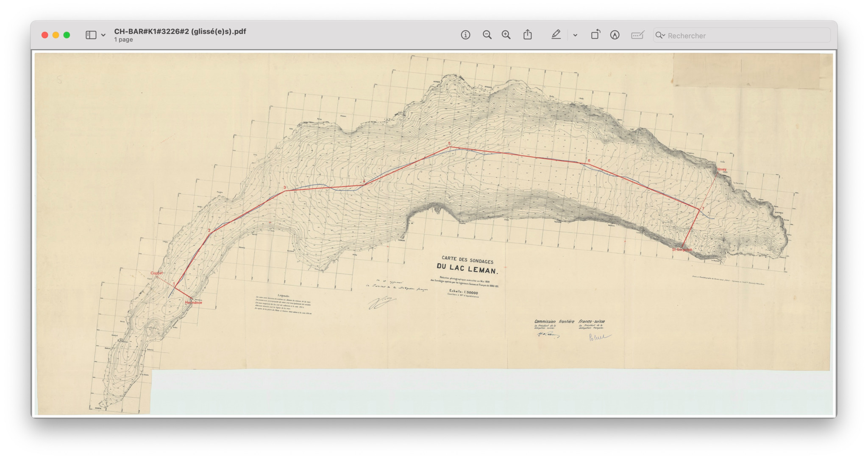Open the Share menu icon
868x459 pixels.
[x=527, y=35]
